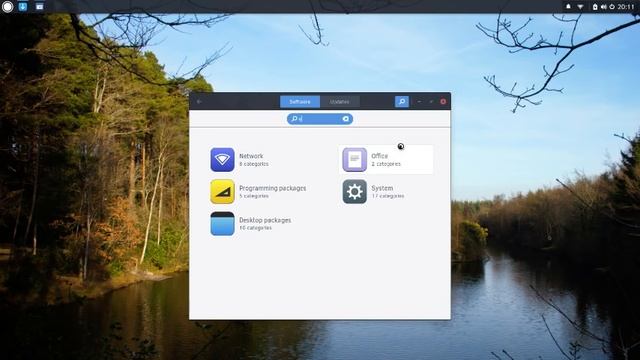Click the "System" category label
Image resolution: width=640 pixels, height=360 pixels.
382,188
